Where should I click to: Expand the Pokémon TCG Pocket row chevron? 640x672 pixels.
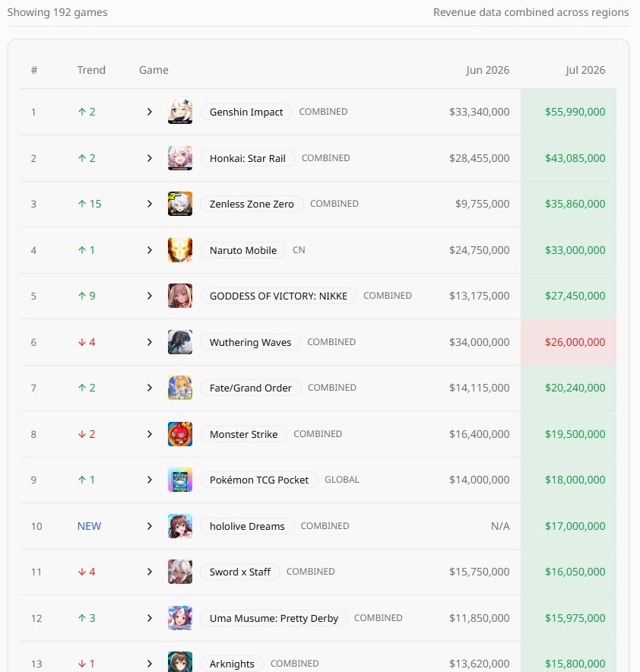(150, 480)
